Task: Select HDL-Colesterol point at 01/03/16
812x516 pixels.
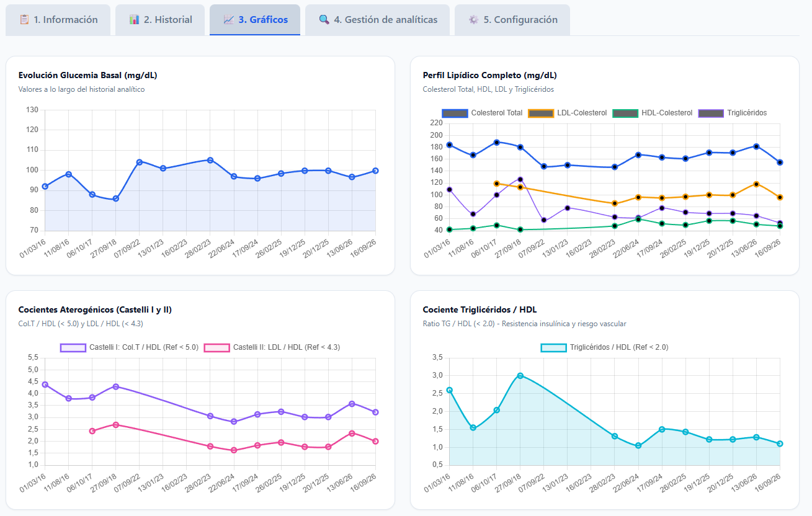Action: pos(449,229)
